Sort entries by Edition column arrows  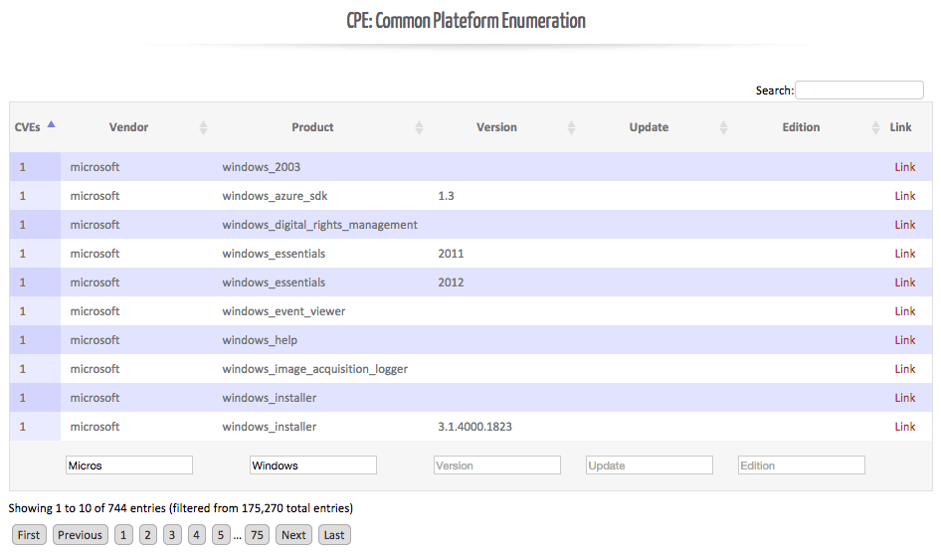pyautogui.click(x=875, y=127)
